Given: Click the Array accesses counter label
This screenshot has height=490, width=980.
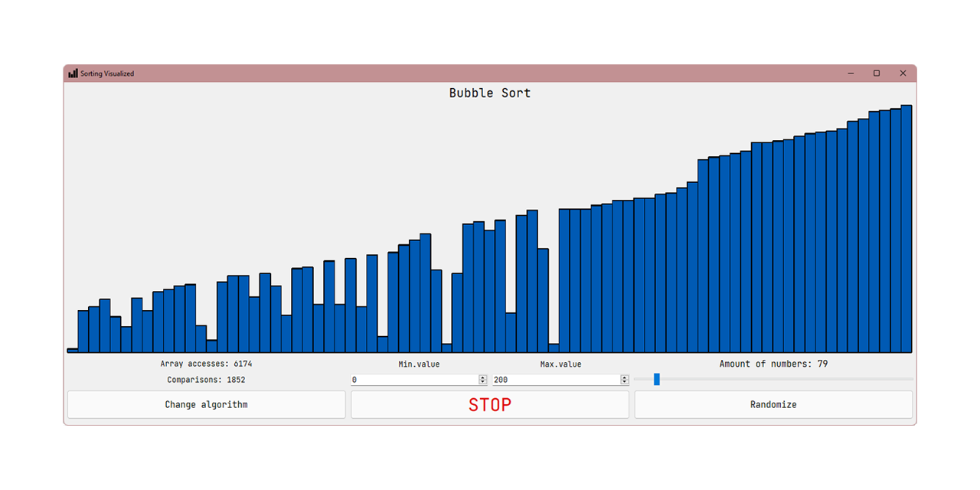Looking at the screenshot, I should [x=206, y=364].
